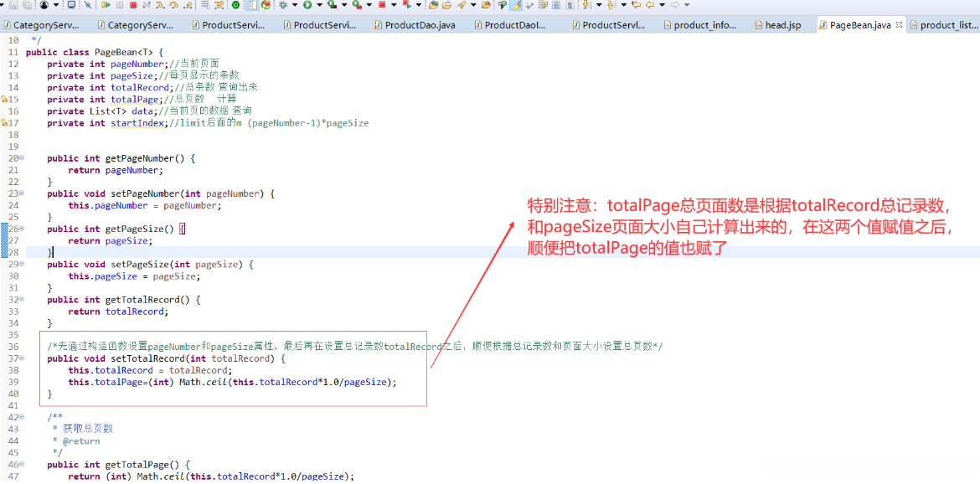Click the Resume debug icon

pos(106,5)
